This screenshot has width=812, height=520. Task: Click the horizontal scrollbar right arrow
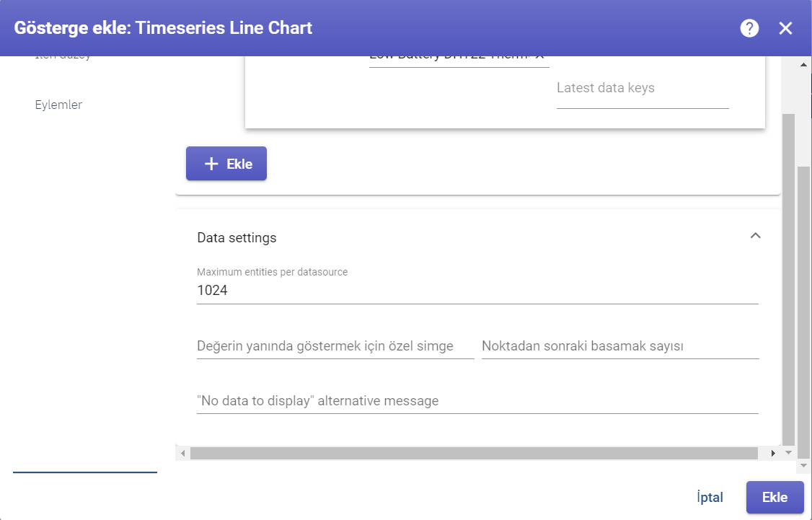click(772, 453)
